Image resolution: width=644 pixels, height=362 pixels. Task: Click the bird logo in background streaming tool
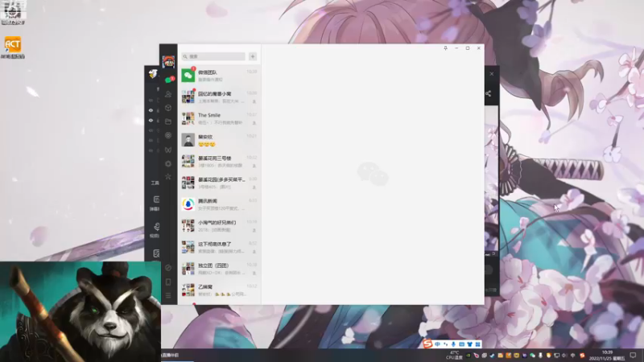153,74
